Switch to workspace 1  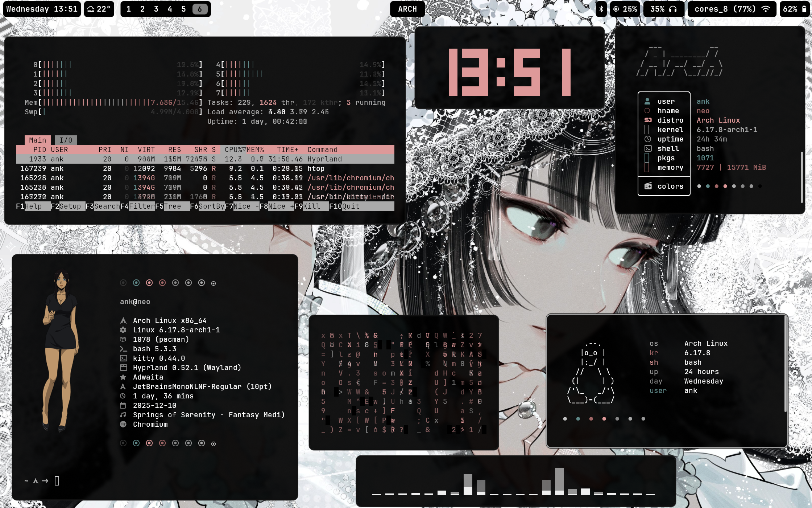click(x=128, y=9)
